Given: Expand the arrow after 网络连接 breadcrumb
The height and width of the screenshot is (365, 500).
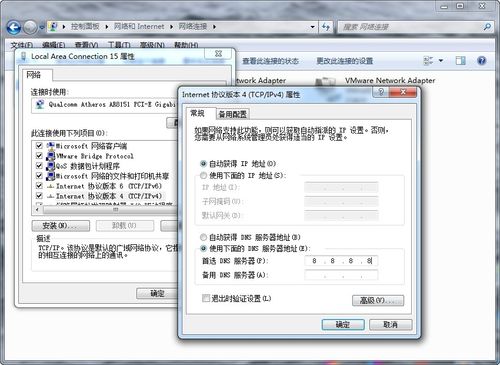Looking at the screenshot, I should point(214,27).
